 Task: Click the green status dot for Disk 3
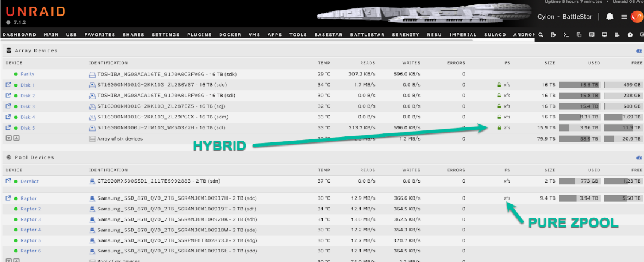point(16,106)
